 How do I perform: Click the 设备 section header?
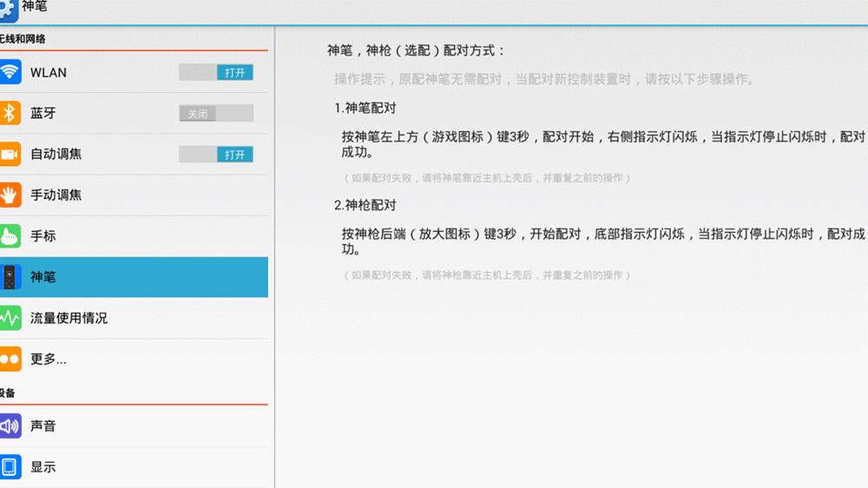click(7, 392)
